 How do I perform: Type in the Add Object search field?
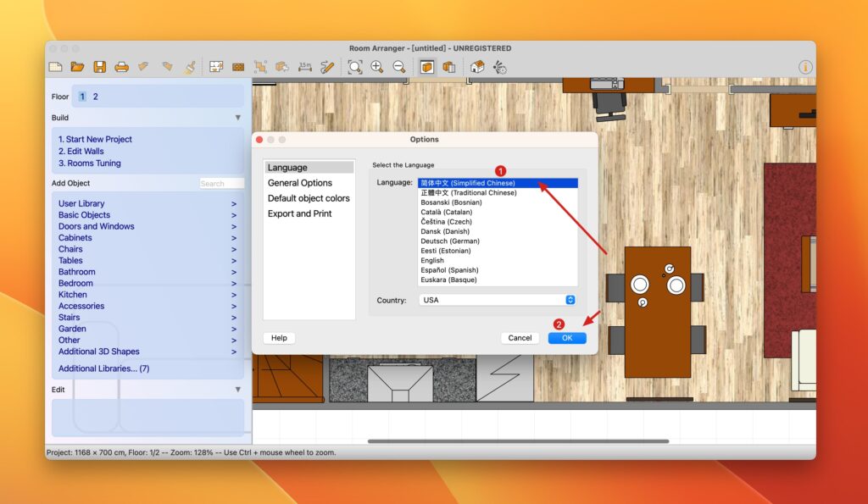tap(221, 182)
